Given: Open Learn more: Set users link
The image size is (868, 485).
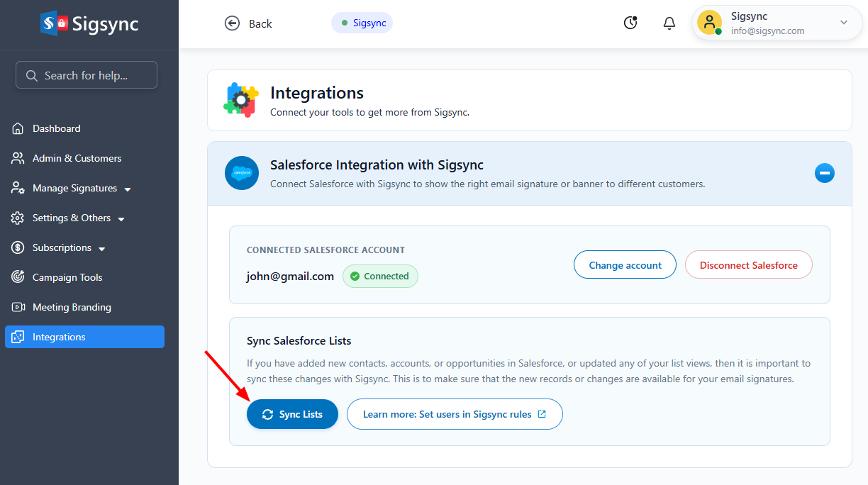Looking at the screenshot, I should point(455,414).
